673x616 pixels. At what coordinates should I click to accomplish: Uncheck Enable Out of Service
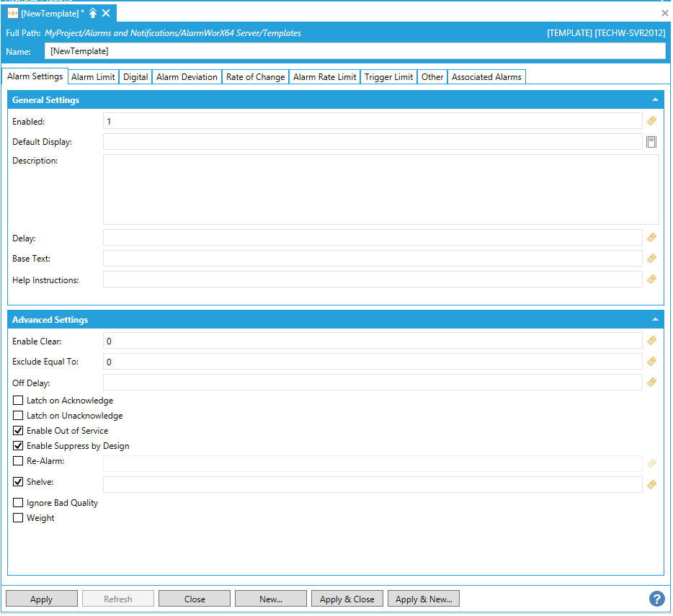(x=19, y=431)
